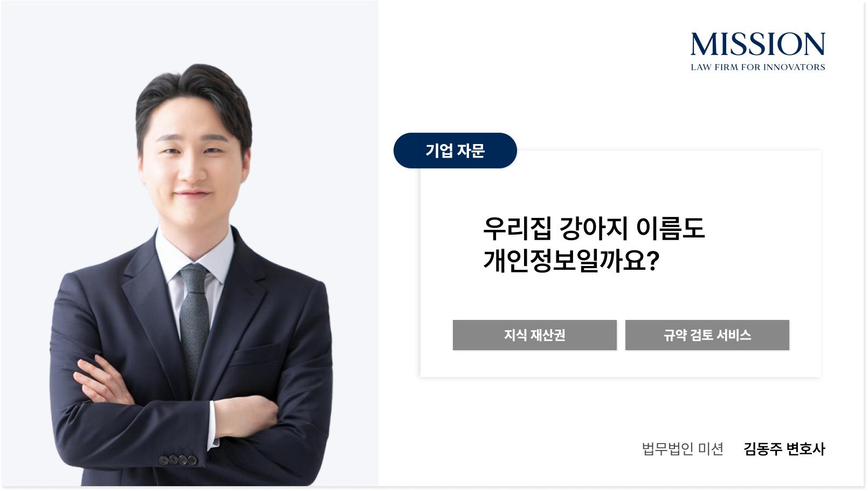Click the question mark in the headline
This screenshot has width=868, height=491.
click(x=653, y=261)
